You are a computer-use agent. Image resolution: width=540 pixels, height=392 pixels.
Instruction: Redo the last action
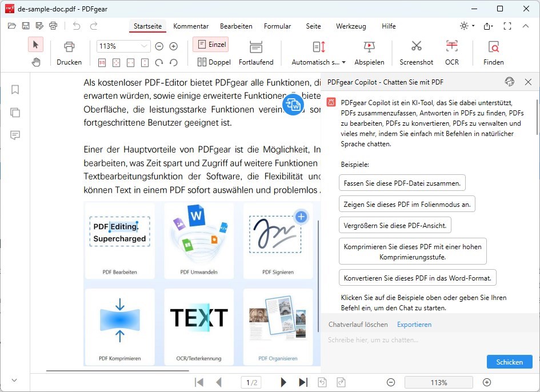[x=94, y=26]
